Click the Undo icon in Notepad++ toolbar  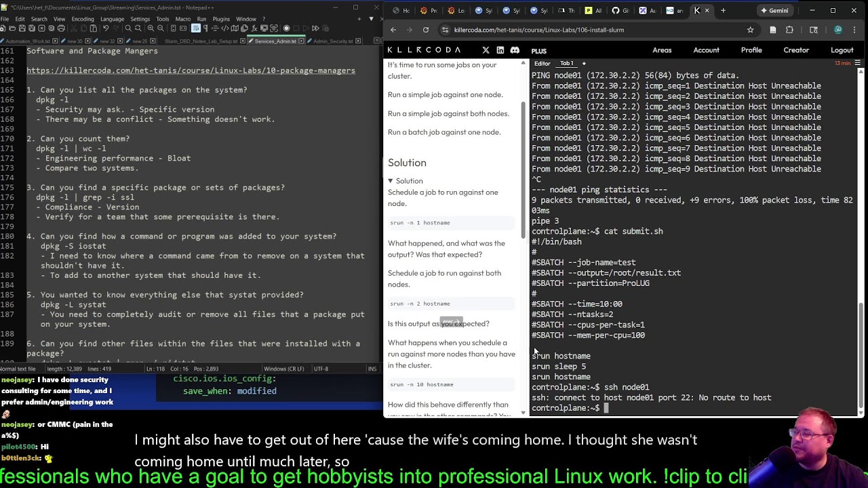(106, 28)
